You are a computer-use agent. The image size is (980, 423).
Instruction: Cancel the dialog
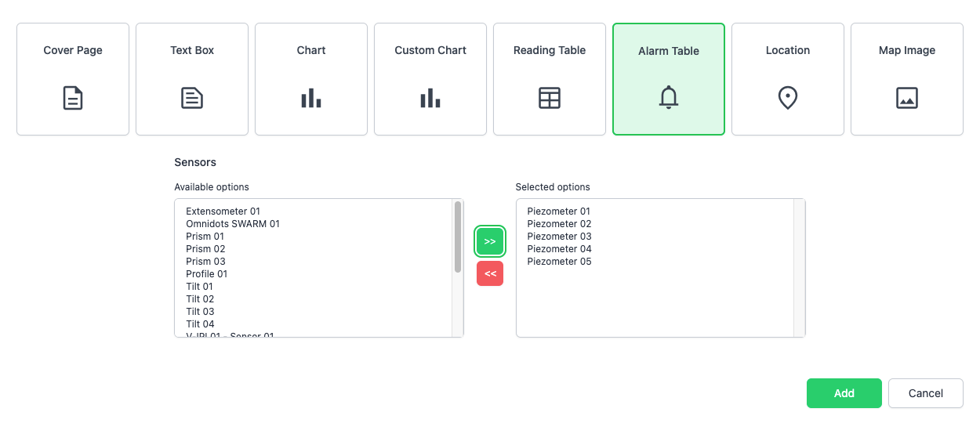(x=925, y=393)
